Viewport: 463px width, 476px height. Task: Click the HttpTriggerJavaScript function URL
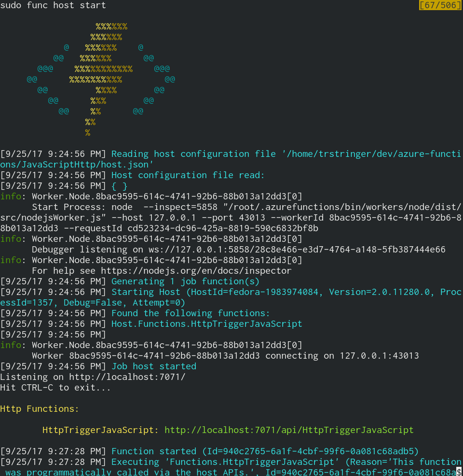289,430
